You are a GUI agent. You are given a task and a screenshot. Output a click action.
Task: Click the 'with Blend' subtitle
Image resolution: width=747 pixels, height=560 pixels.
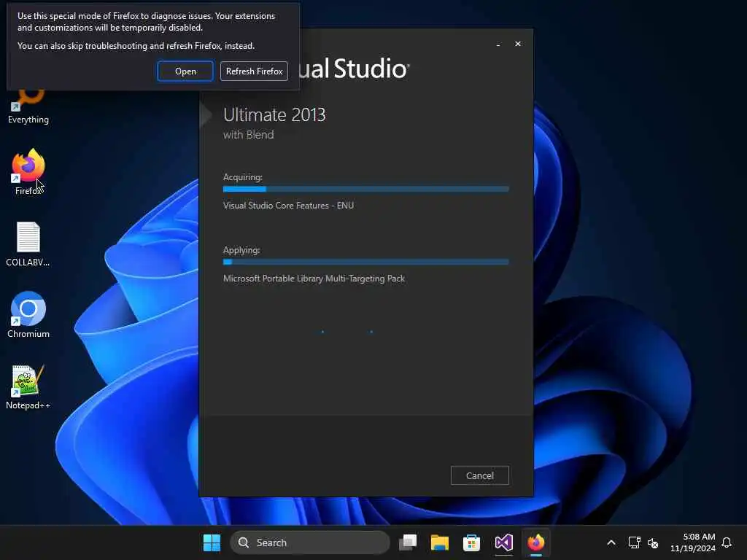click(x=248, y=135)
